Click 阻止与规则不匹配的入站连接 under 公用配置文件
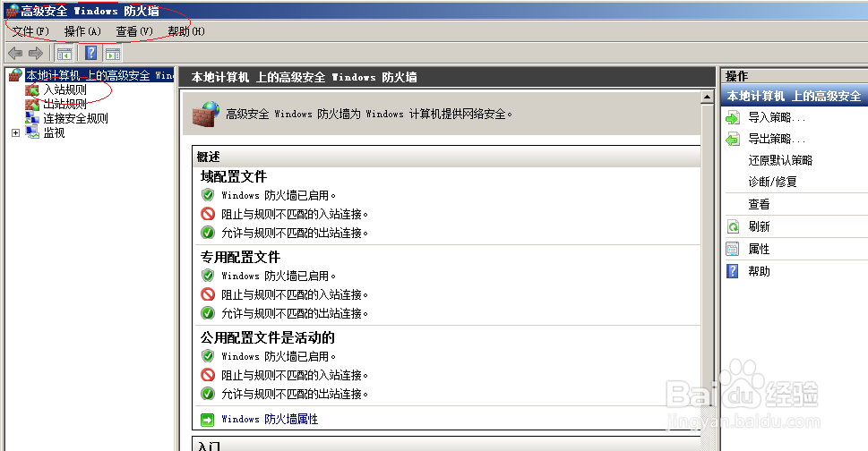This screenshot has height=451, width=868. [295, 375]
